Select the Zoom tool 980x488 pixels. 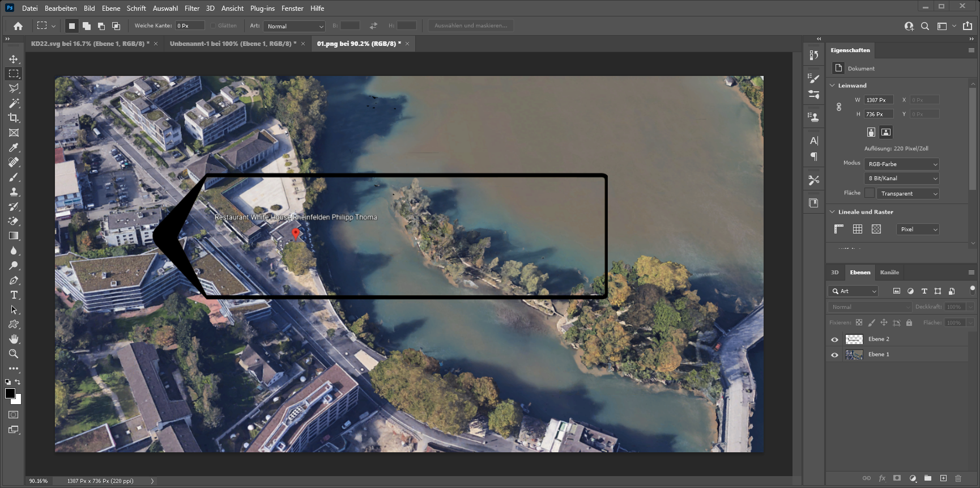pos(14,354)
